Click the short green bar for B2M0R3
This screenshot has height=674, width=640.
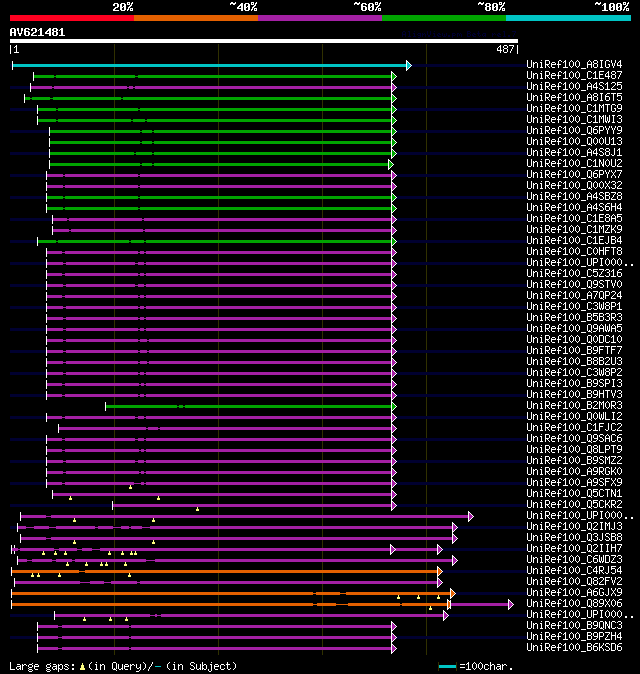tap(248, 407)
